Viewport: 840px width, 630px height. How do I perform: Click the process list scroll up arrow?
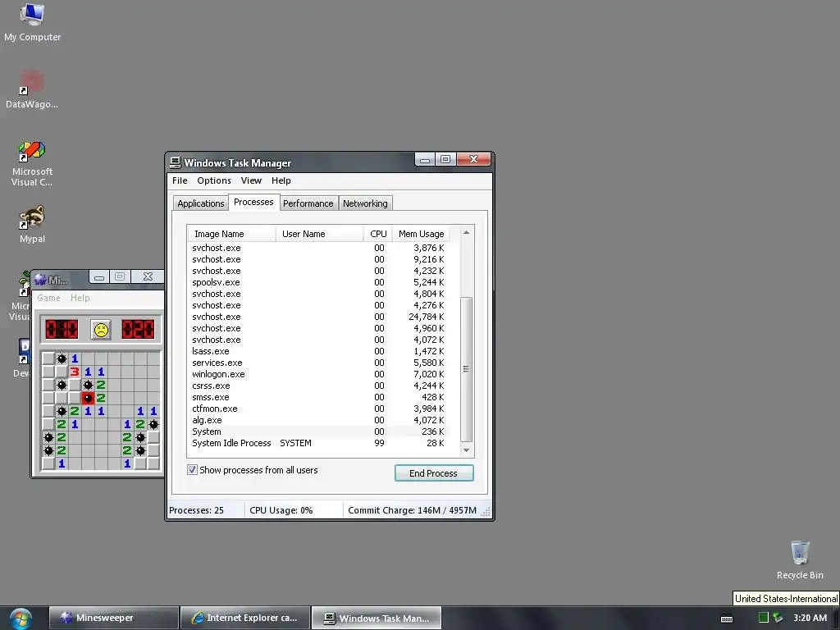pos(466,232)
